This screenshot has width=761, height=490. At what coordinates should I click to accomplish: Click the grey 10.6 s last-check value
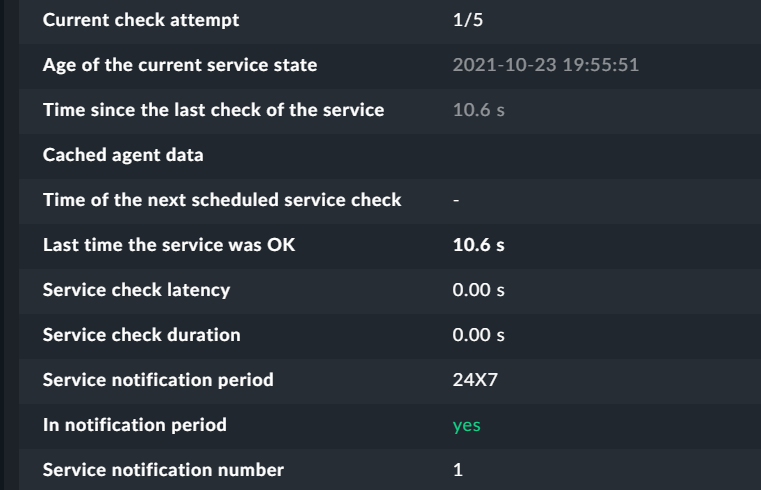click(478, 110)
